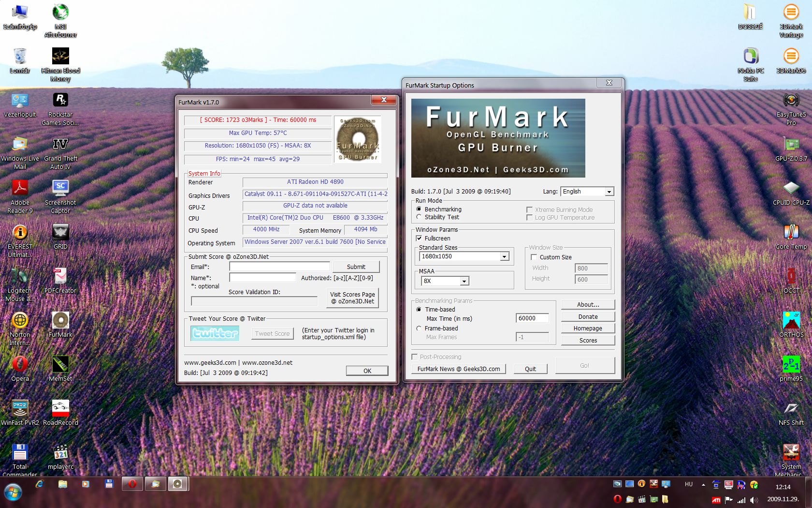
Task: Click OK in FurMark v1.7.0 dialog
Action: (367, 371)
